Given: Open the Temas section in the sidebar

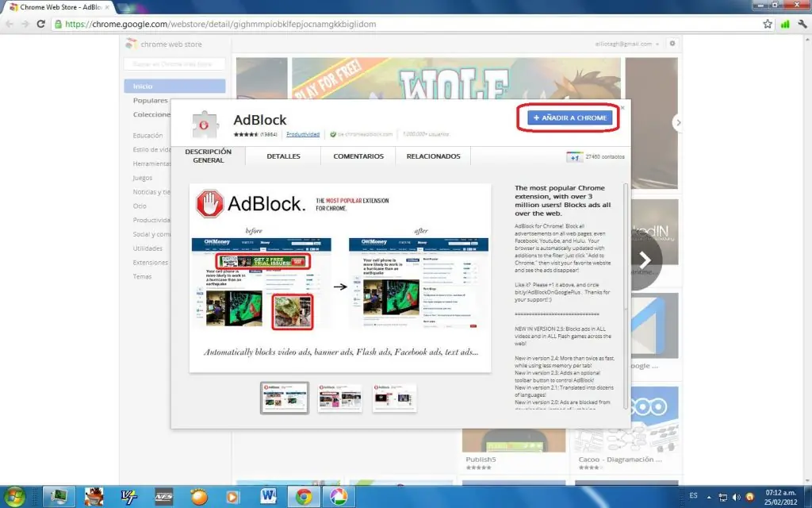Looking at the screenshot, I should [x=142, y=276].
